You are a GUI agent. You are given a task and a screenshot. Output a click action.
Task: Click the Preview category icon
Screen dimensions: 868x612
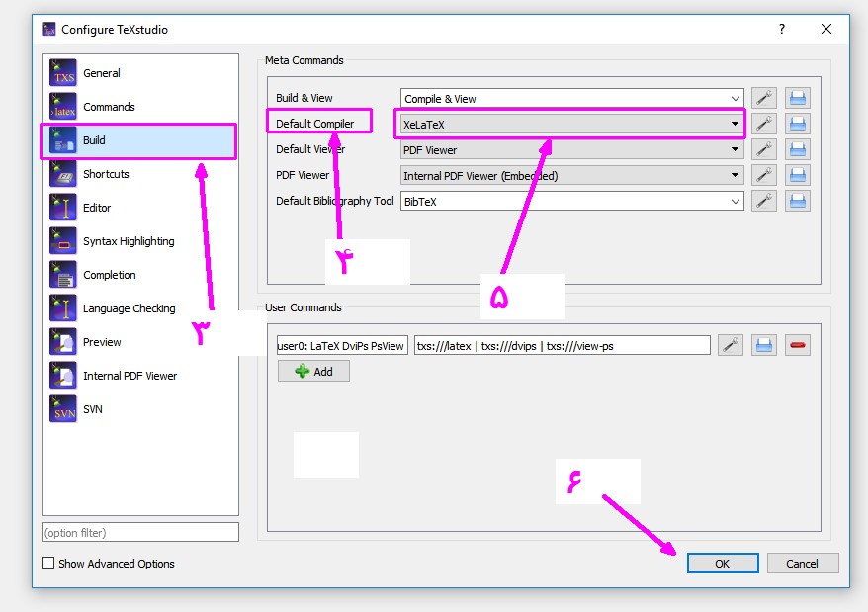[x=63, y=342]
